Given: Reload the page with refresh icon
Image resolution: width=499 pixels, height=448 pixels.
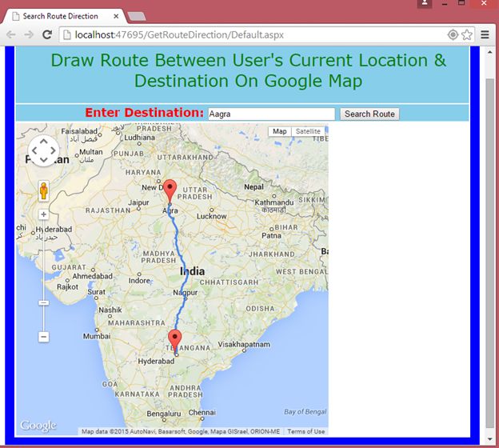Looking at the screenshot, I should pyautogui.click(x=47, y=34).
